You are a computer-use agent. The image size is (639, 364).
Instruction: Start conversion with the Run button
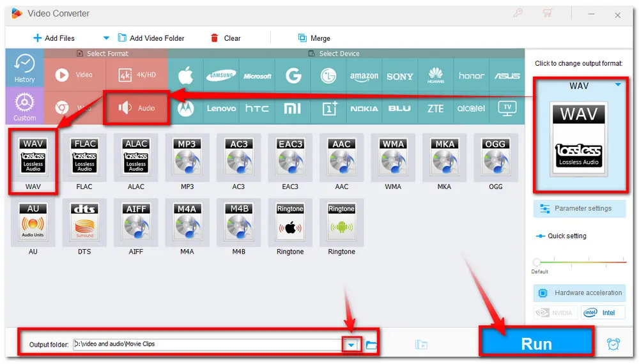click(537, 344)
